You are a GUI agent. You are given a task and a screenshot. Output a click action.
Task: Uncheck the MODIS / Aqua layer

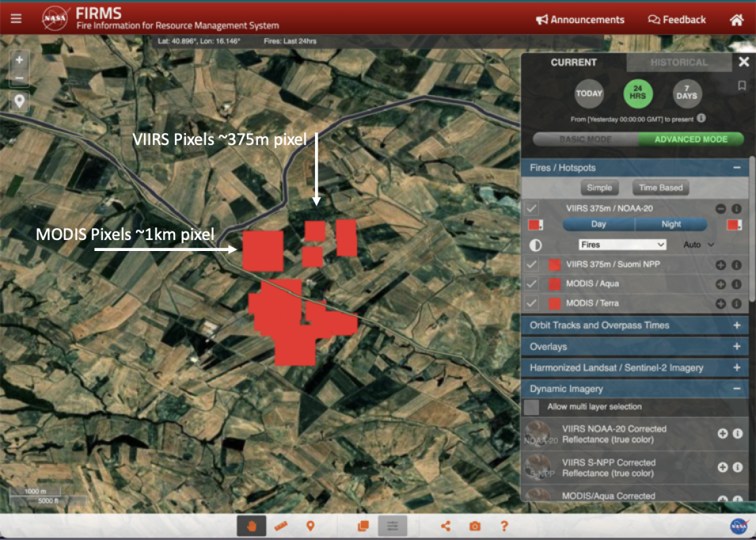click(x=531, y=283)
